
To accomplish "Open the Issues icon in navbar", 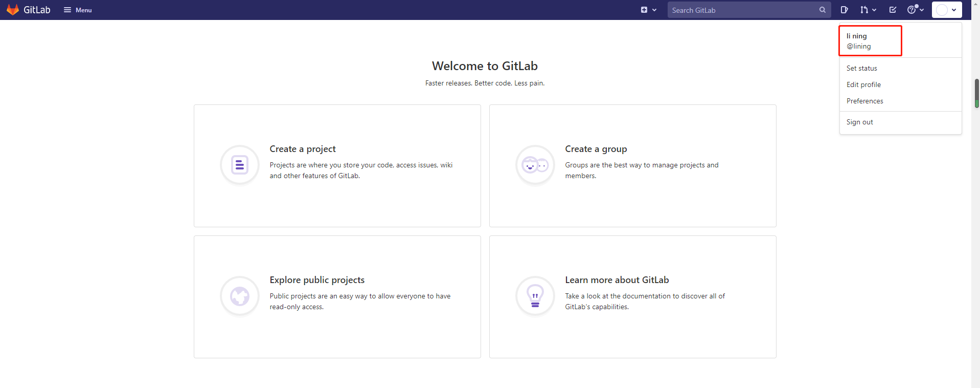I will pyautogui.click(x=844, y=10).
